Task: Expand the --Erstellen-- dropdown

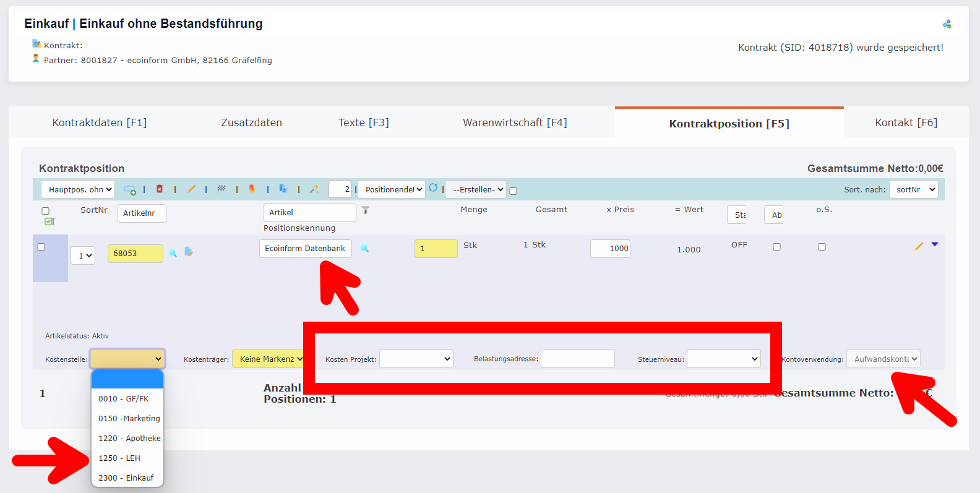Action: tap(475, 189)
